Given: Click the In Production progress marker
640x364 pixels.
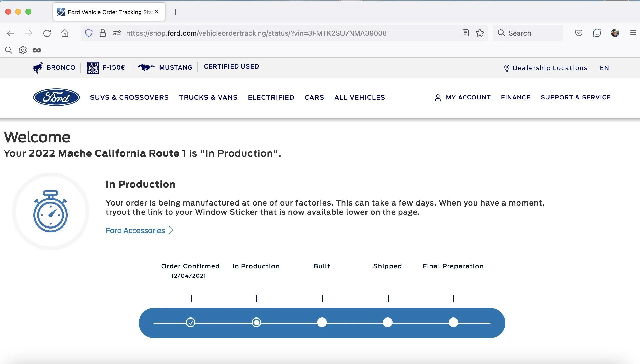Looking at the screenshot, I should [256, 323].
